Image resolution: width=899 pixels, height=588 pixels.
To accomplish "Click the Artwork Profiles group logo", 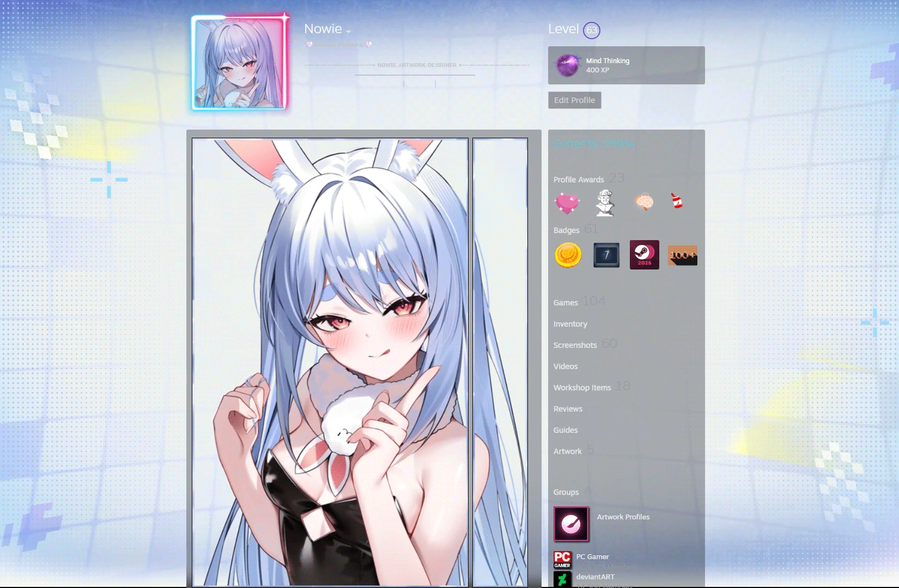I will point(571,524).
